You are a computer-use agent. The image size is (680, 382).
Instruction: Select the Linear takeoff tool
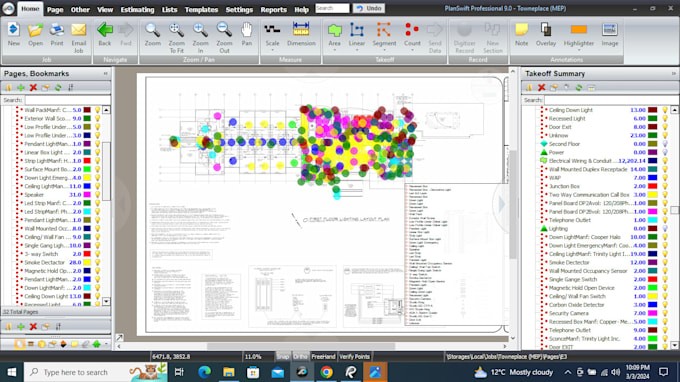[x=356, y=34]
